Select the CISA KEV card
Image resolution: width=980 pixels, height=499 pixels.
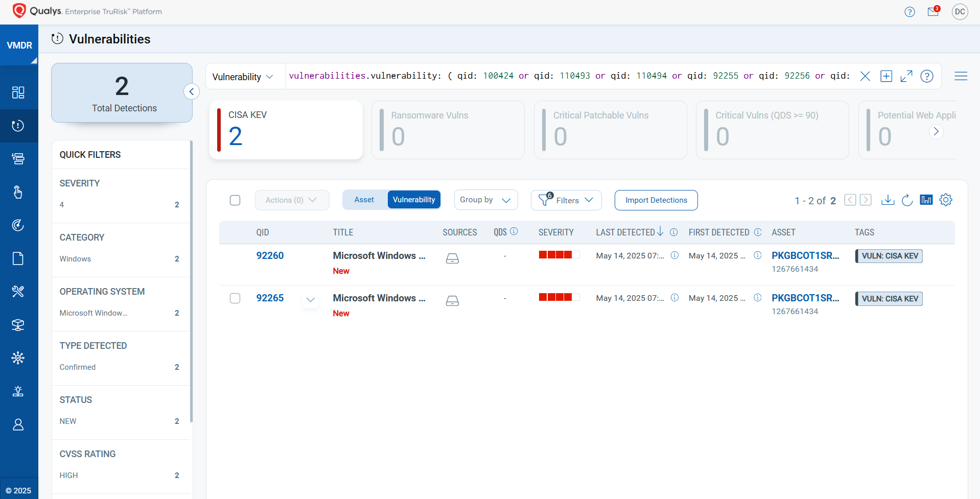pos(286,130)
